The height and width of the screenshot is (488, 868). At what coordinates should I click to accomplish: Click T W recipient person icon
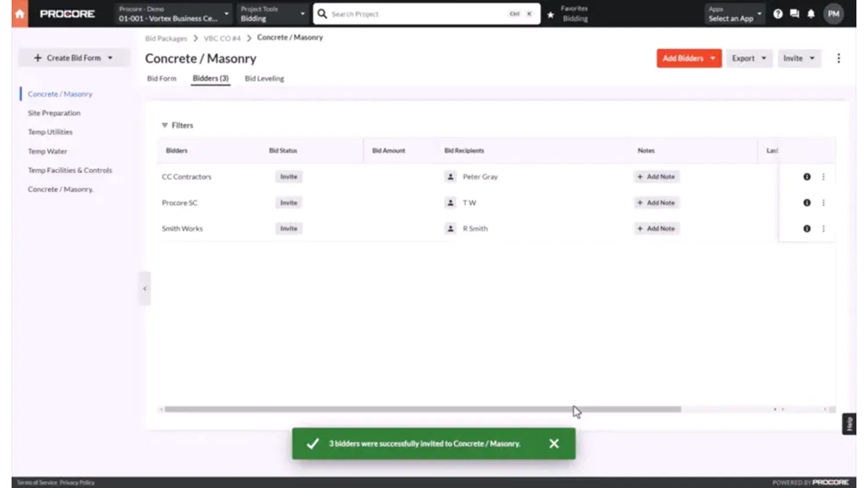451,203
